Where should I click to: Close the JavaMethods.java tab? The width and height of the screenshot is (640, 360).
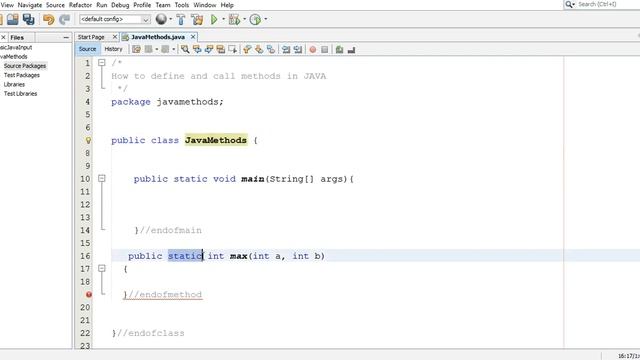click(x=193, y=37)
